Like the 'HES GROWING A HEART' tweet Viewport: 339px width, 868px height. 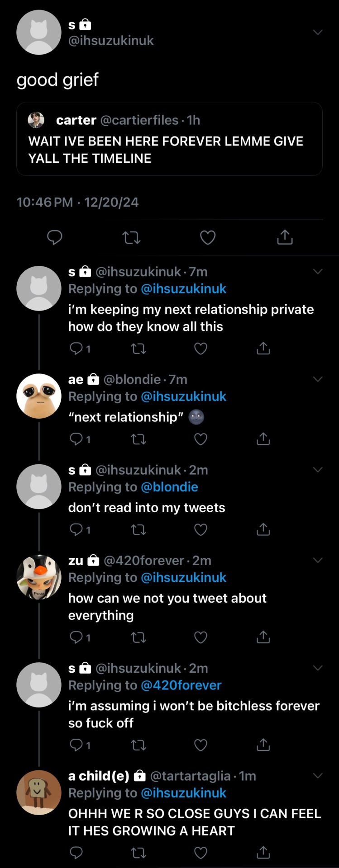(201, 853)
